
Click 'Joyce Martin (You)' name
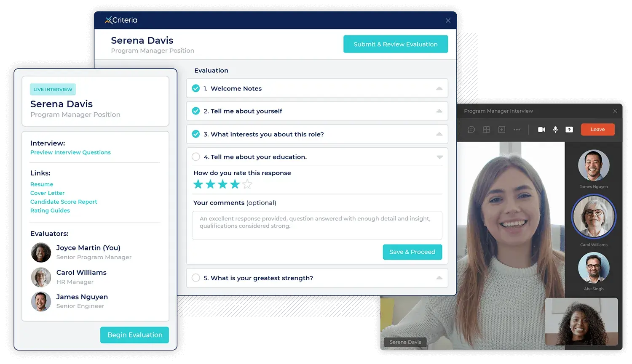pos(88,248)
